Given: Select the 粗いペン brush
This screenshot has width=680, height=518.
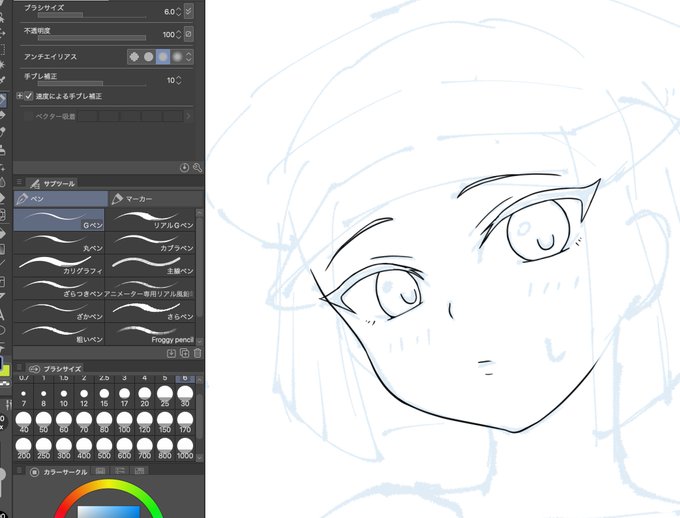Looking at the screenshot, I should [x=59, y=334].
